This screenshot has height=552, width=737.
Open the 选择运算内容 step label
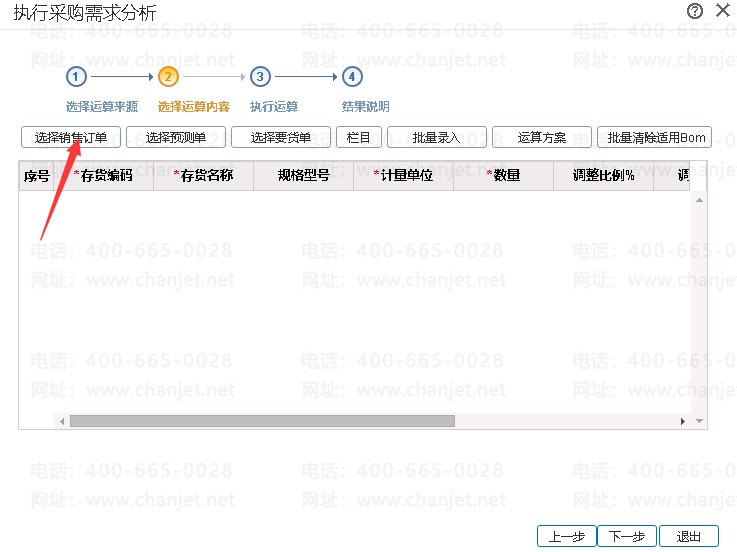(194, 107)
